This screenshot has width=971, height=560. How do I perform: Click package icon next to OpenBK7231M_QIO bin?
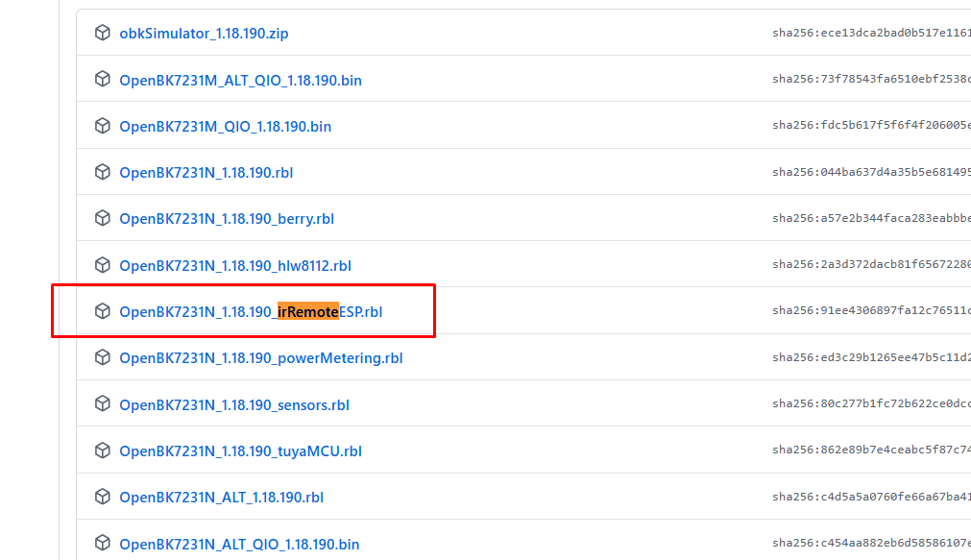(102, 125)
